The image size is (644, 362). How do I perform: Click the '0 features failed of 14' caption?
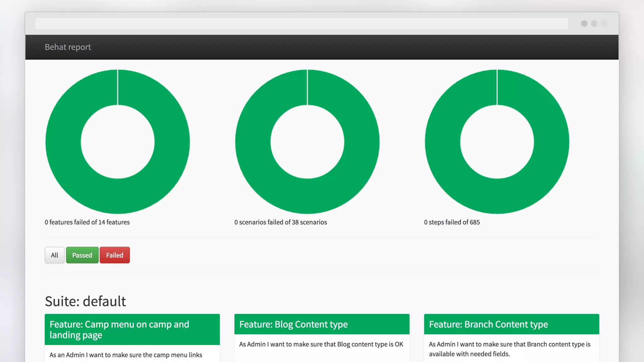click(87, 222)
